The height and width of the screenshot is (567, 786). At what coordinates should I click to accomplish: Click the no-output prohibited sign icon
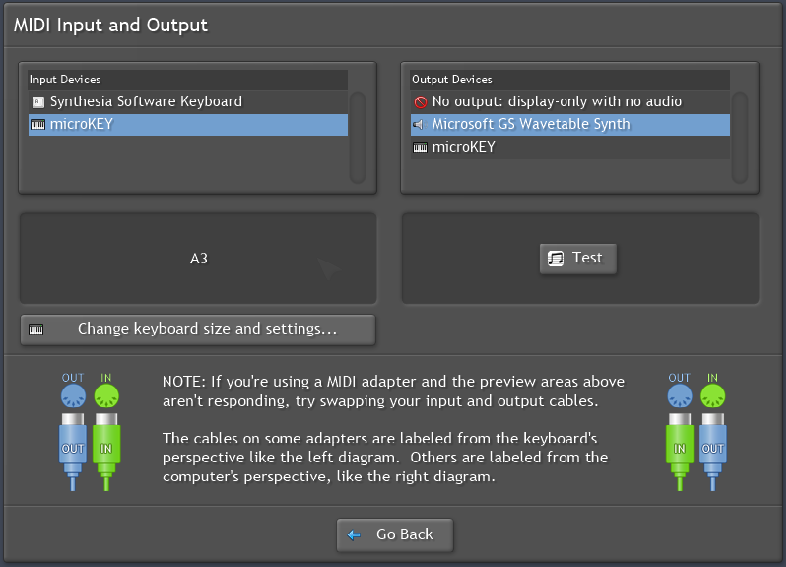click(x=420, y=102)
